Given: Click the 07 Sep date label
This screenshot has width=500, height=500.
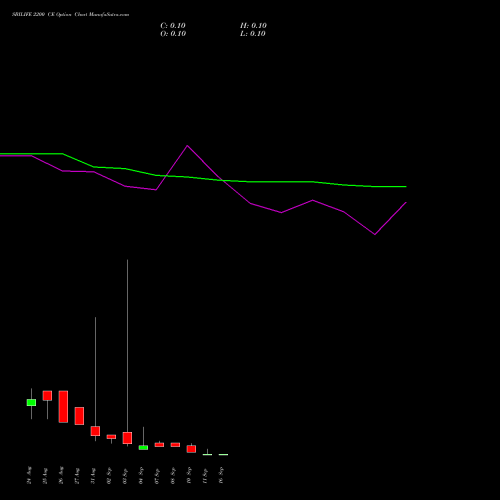Looking at the screenshot, I should (x=157, y=475).
